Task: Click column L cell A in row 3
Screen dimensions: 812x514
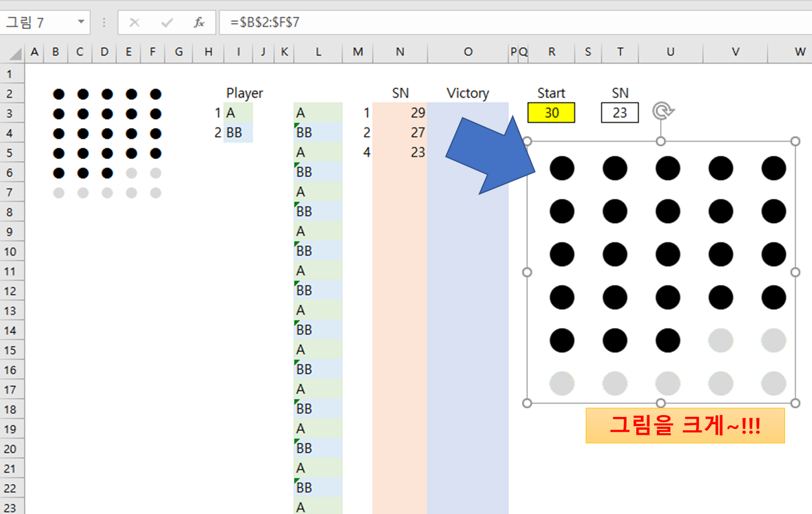Action: click(318, 113)
